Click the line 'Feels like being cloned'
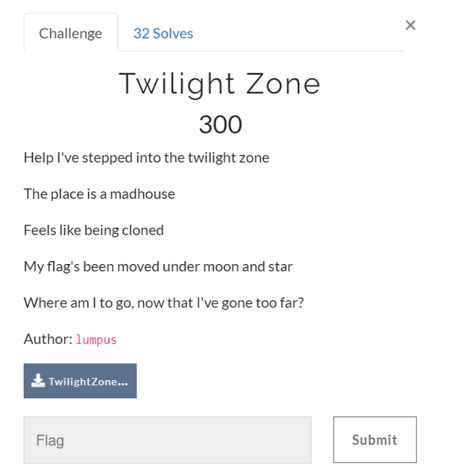This screenshot has height=476, width=450. click(x=94, y=230)
